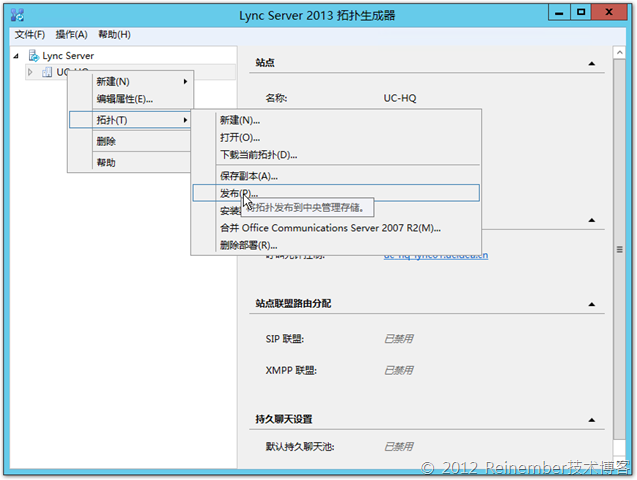637x480 pixels.
Task: Open the underlined server address link
Action: [x=436, y=256]
